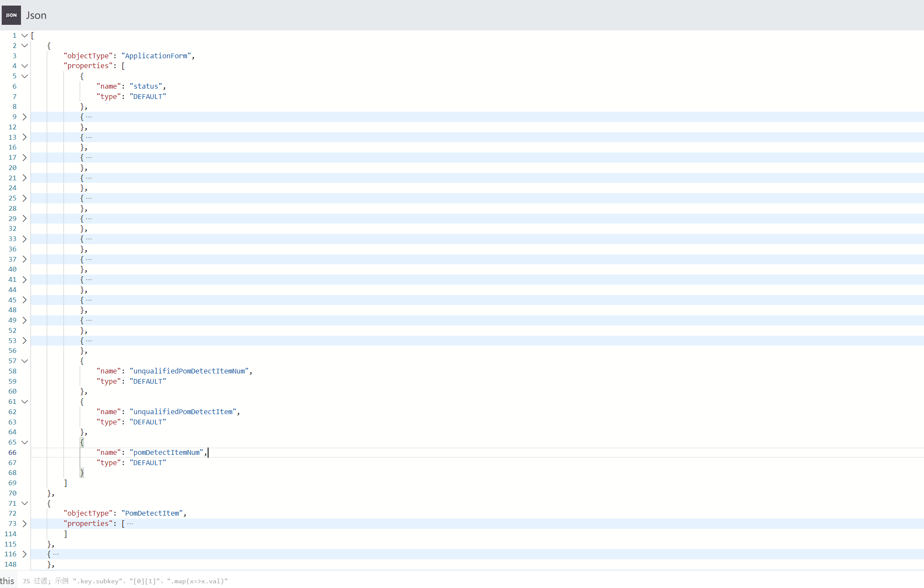
Task: Collapse the unqualifiedPomDetectItem object at line 61
Action: [x=24, y=402]
